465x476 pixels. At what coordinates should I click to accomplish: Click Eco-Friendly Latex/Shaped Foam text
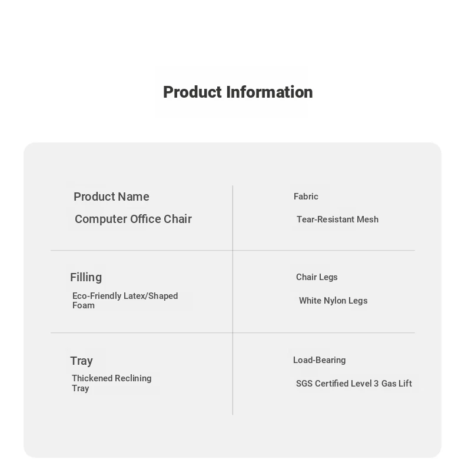click(125, 301)
